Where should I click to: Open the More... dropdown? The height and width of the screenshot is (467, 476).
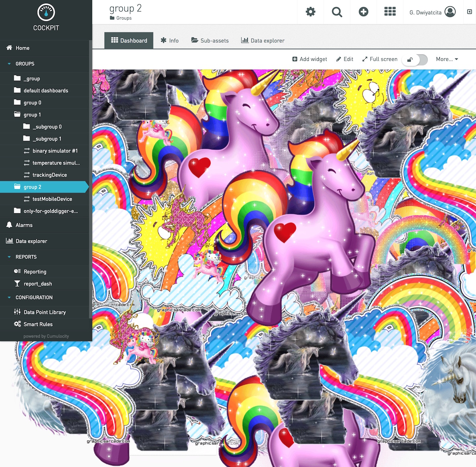tap(447, 59)
